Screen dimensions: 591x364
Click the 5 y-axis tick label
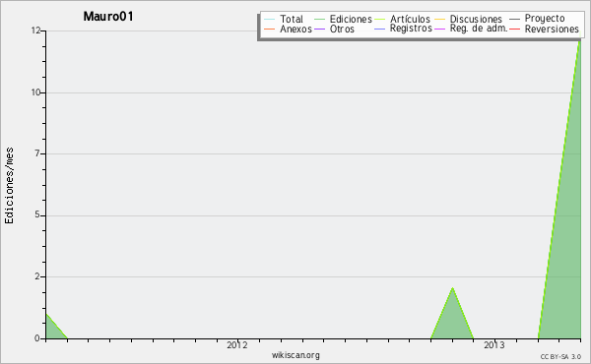point(37,215)
